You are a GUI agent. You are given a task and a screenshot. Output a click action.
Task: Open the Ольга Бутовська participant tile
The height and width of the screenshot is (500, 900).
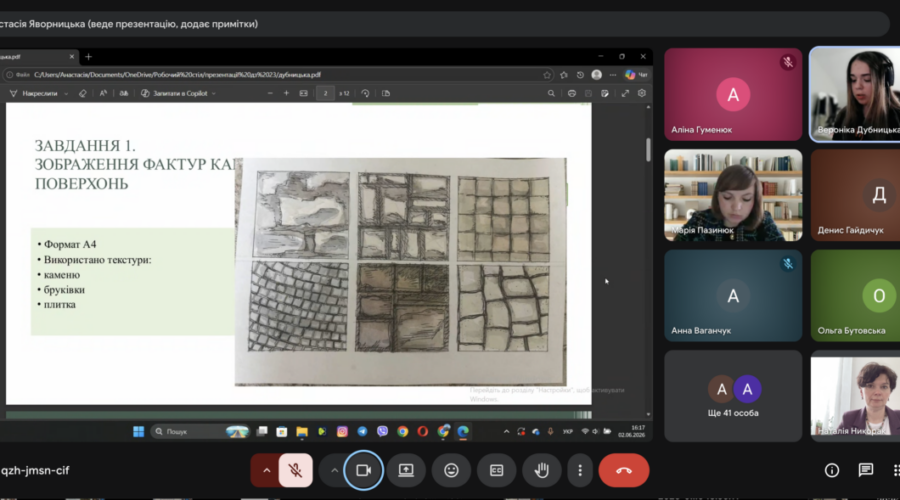(x=855, y=296)
